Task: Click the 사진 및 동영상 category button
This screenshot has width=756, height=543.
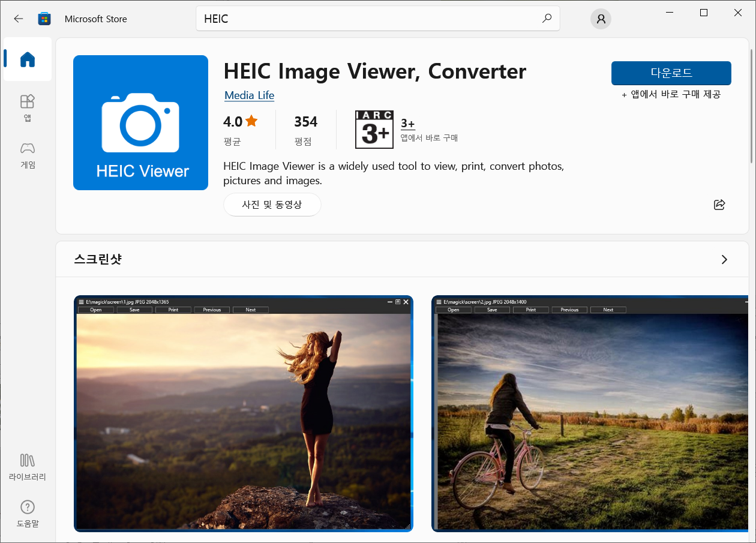Action: point(272,205)
